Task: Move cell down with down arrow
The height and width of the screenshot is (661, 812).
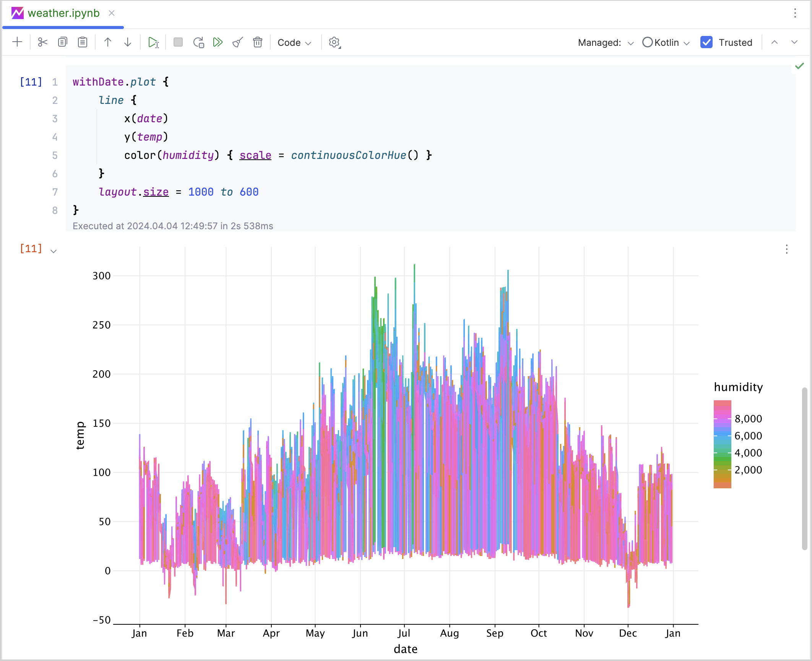Action: (x=128, y=42)
